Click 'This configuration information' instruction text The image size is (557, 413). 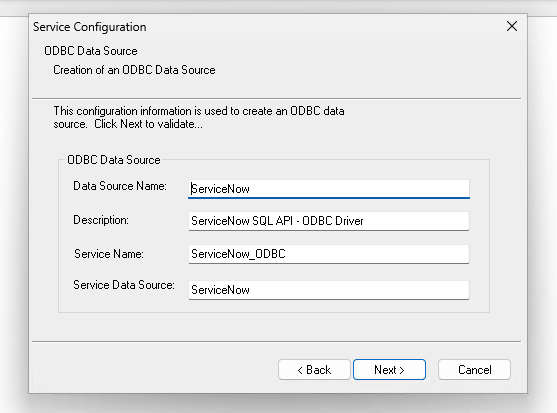[x=199, y=118]
